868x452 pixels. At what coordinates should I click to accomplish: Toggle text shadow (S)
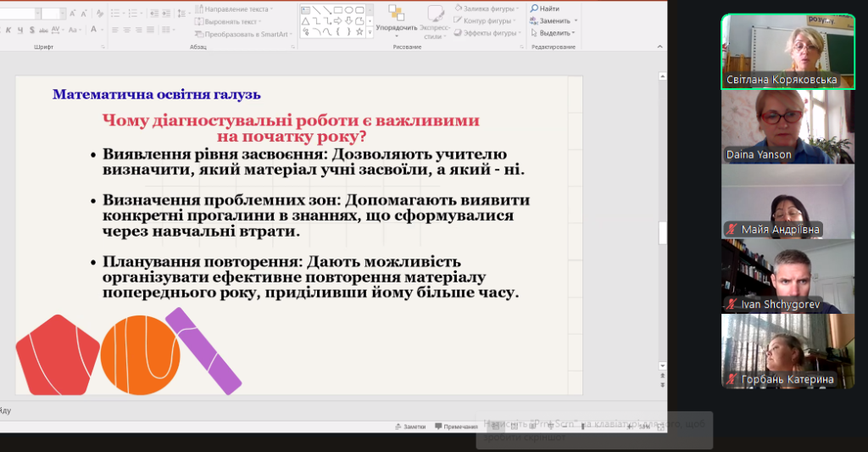[32, 30]
